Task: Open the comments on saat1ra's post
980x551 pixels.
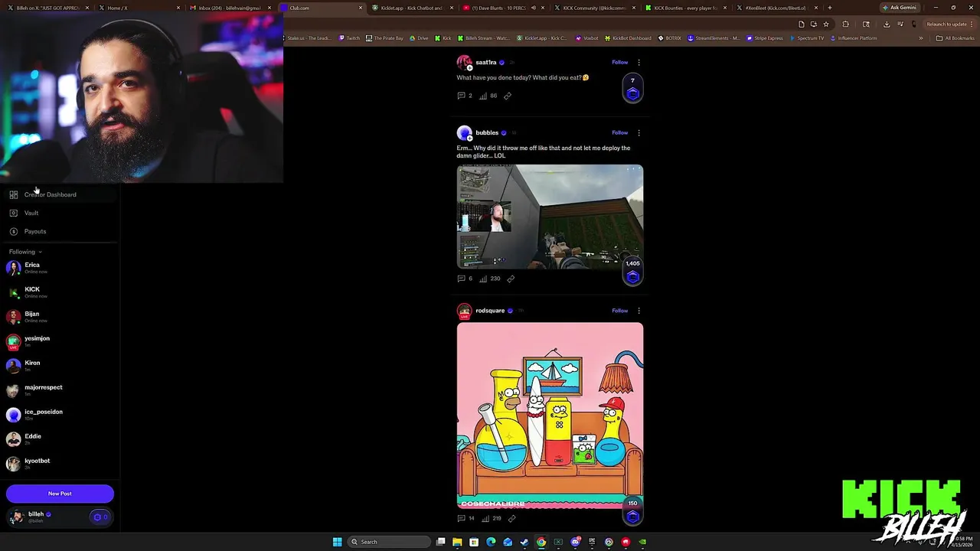Action: pyautogui.click(x=462, y=96)
